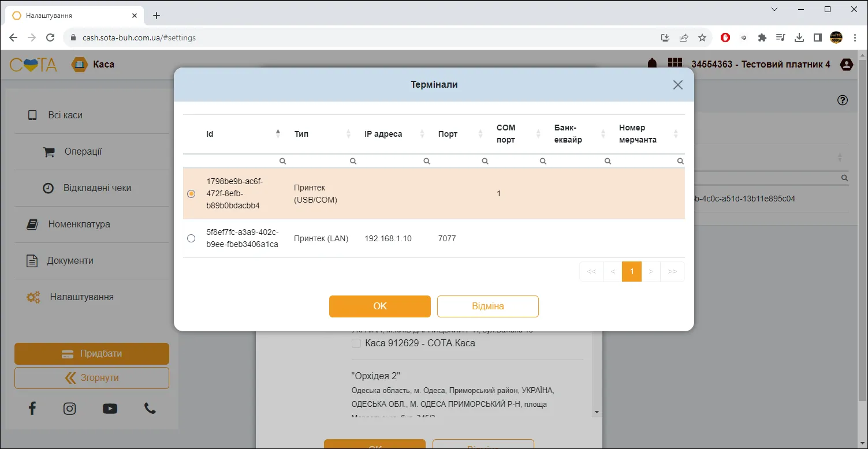This screenshot has width=868, height=449.
Task: Sort terminals by IP адреса column
Action: [x=423, y=134]
